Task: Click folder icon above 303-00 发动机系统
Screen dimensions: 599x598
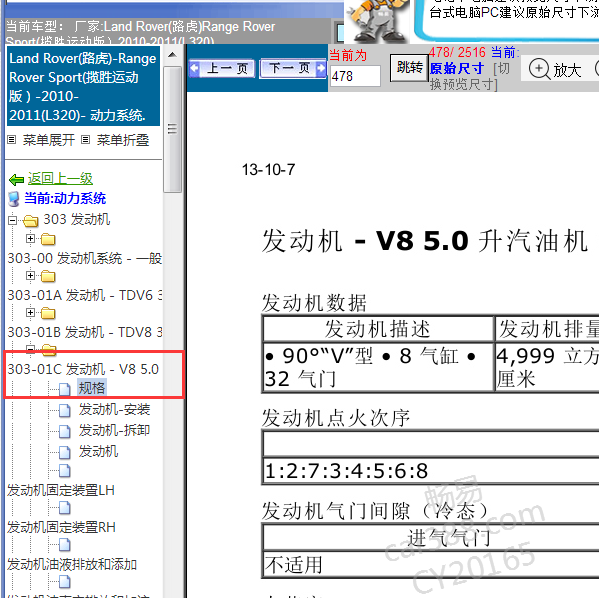Action: point(48,239)
